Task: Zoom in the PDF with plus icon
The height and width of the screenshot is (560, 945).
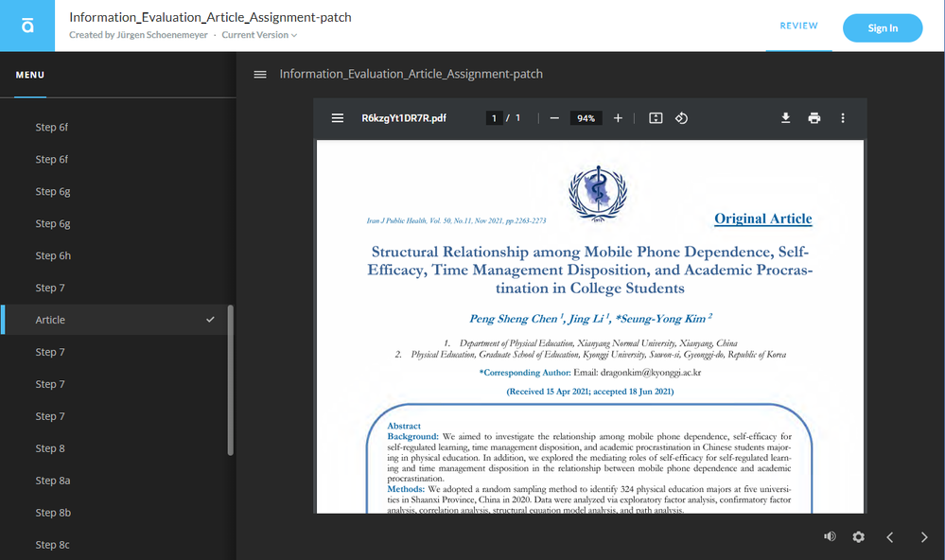Action: pos(618,118)
